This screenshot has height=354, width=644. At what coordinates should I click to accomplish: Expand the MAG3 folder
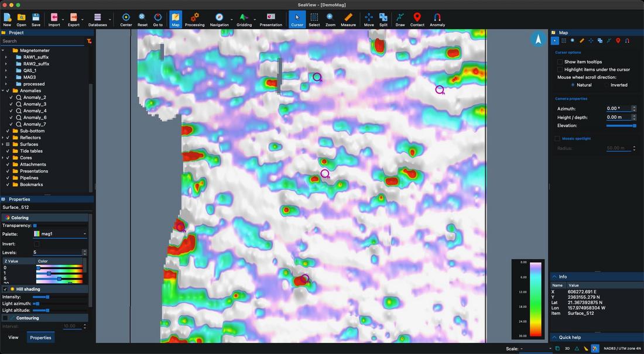[6, 77]
